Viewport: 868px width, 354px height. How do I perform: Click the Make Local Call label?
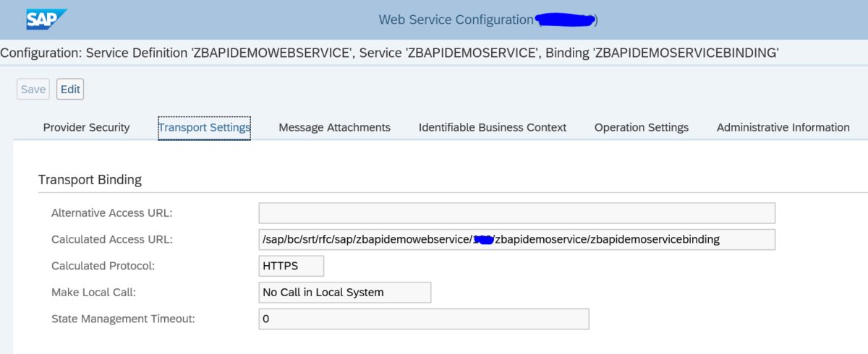click(x=93, y=293)
